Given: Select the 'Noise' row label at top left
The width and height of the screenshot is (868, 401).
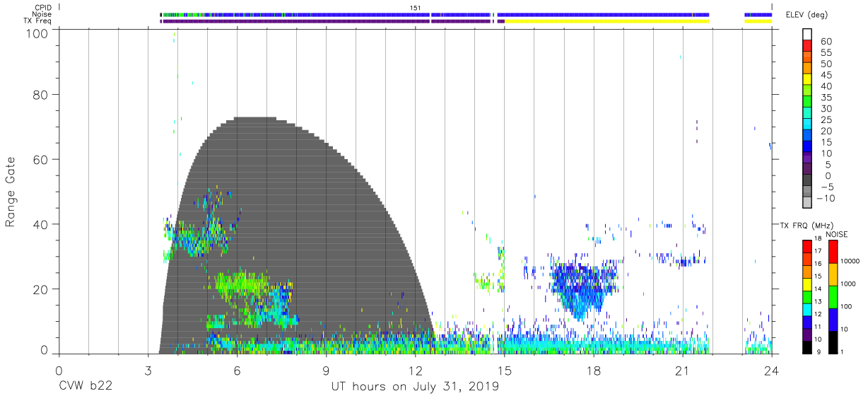Looking at the screenshot, I should 42,14.
